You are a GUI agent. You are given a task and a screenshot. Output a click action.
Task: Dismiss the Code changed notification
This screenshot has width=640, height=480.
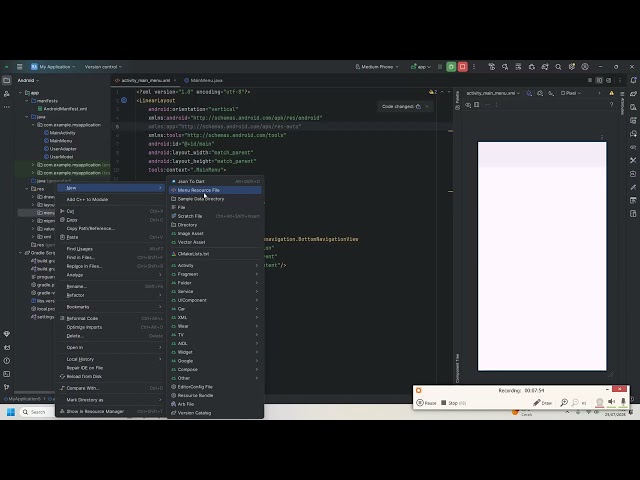click(x=427, y=107)
